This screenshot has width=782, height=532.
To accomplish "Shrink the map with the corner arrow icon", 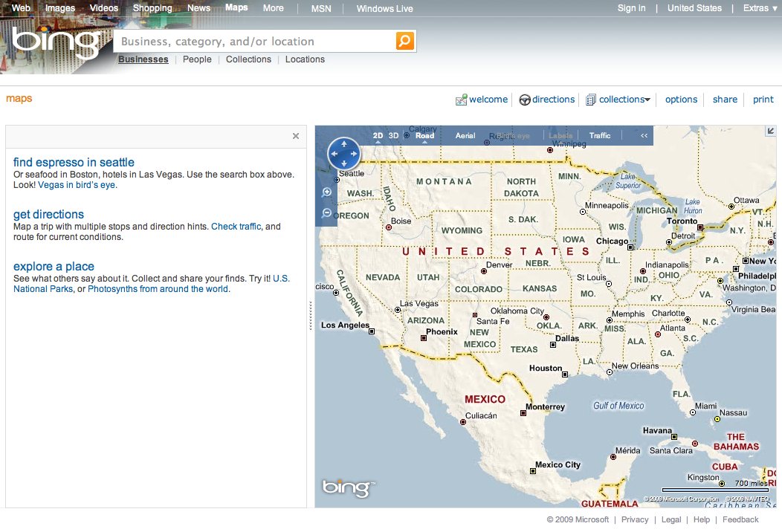I will coord(771,131).
